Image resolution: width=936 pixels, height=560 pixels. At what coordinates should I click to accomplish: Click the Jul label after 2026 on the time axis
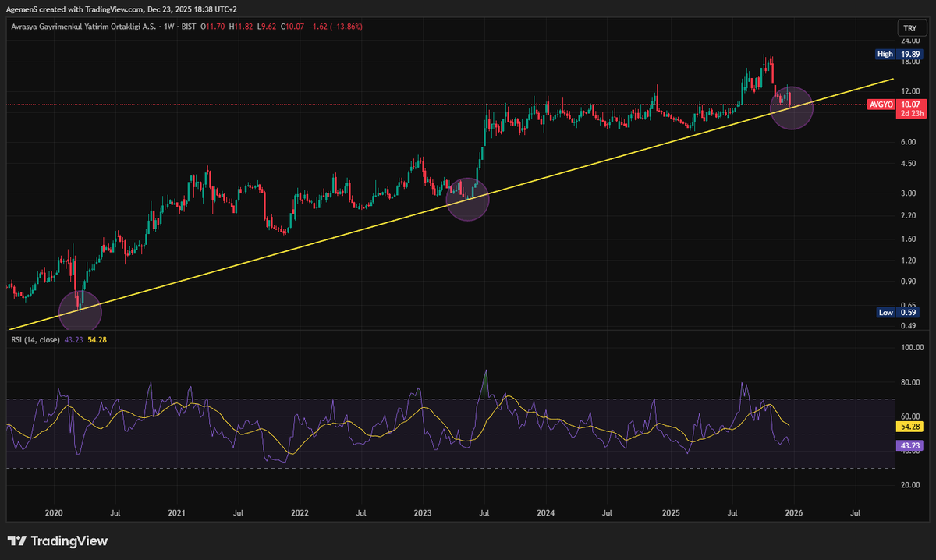pos(855,514)
